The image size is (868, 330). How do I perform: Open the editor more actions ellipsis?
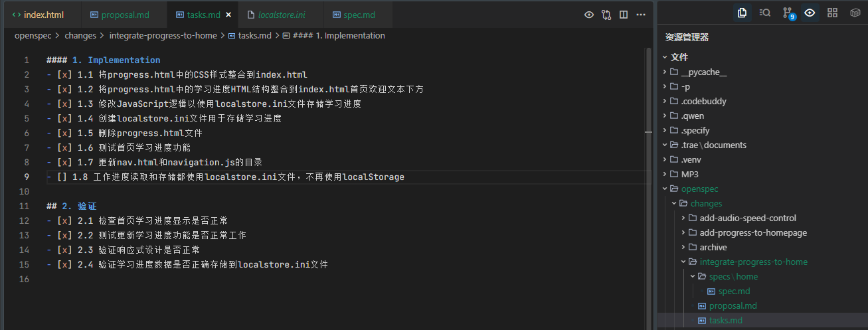(x=641, y=15)
